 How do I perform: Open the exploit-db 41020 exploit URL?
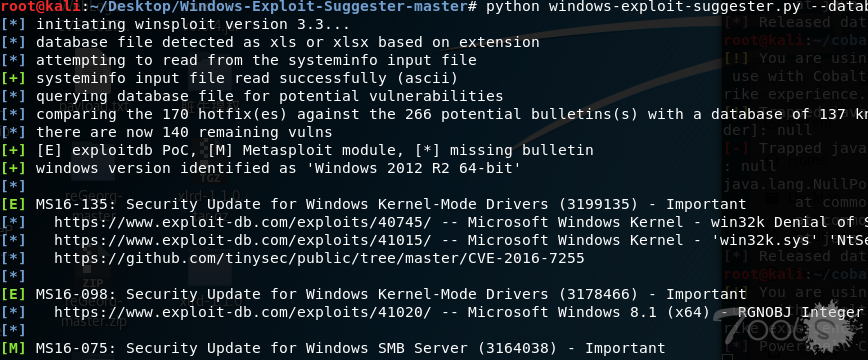(x=242, y=312)
